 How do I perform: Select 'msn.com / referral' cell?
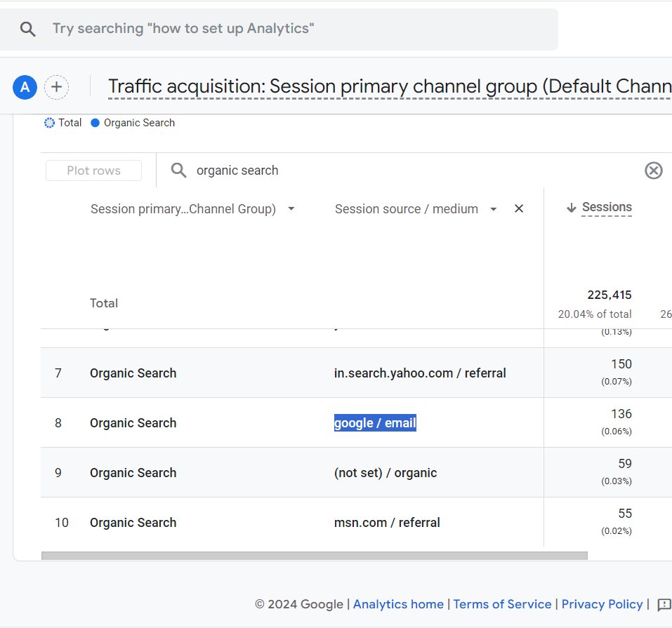tap(387, 523)
